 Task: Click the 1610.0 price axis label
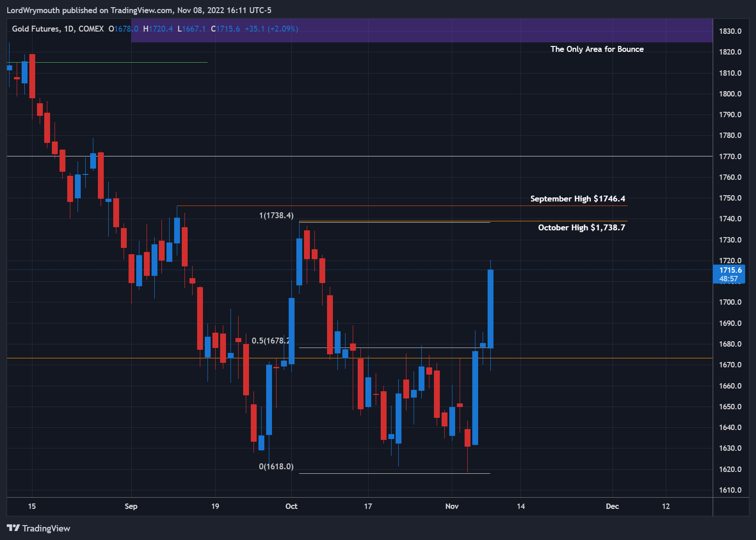pos(730,490)
